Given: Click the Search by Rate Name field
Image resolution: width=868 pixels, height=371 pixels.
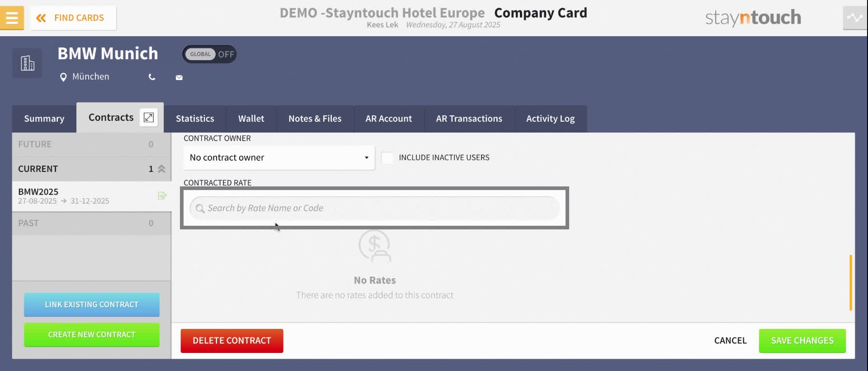Looking at the screenshot, I should click(374, 208).
